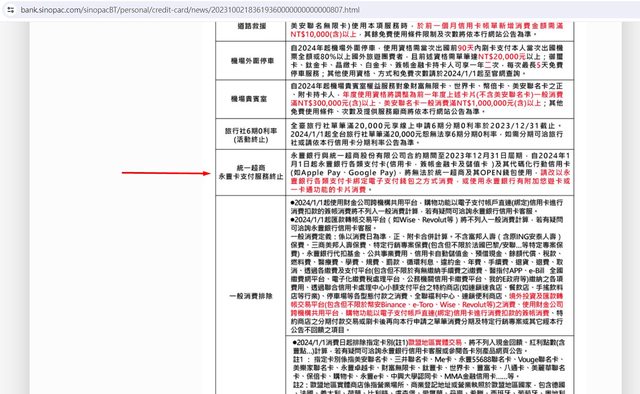Click the red Binance, e-Toro exclusion text
The width and height of the screenshot is (640, 394).
tap(427, 305)
